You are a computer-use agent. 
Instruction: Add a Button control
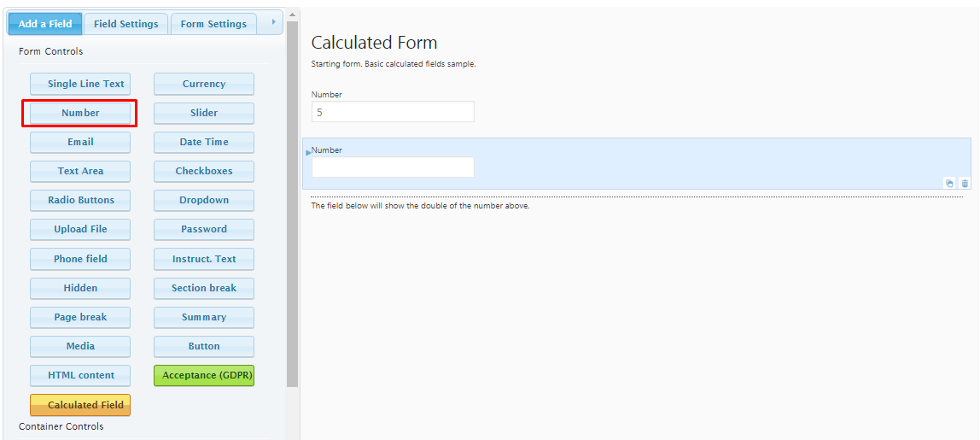pyautogui.click(x=204, y=346)
